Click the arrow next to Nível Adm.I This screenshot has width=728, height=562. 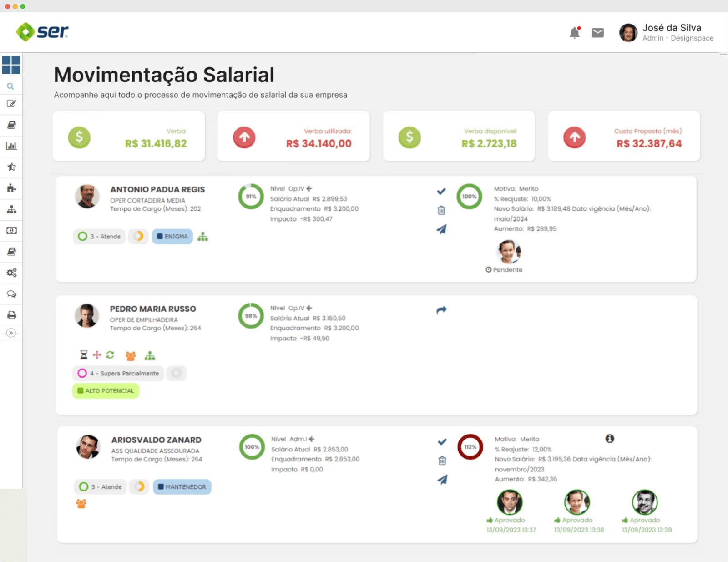[312, 439]
